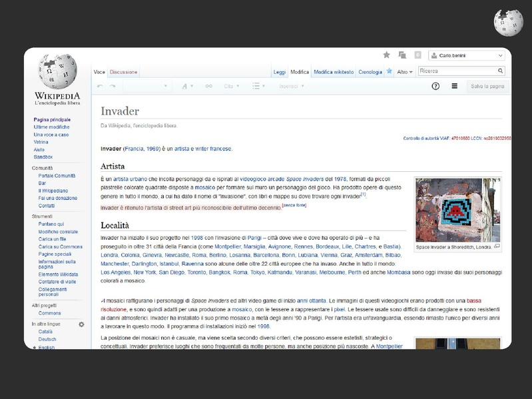Select the Leggi tab

280,72
